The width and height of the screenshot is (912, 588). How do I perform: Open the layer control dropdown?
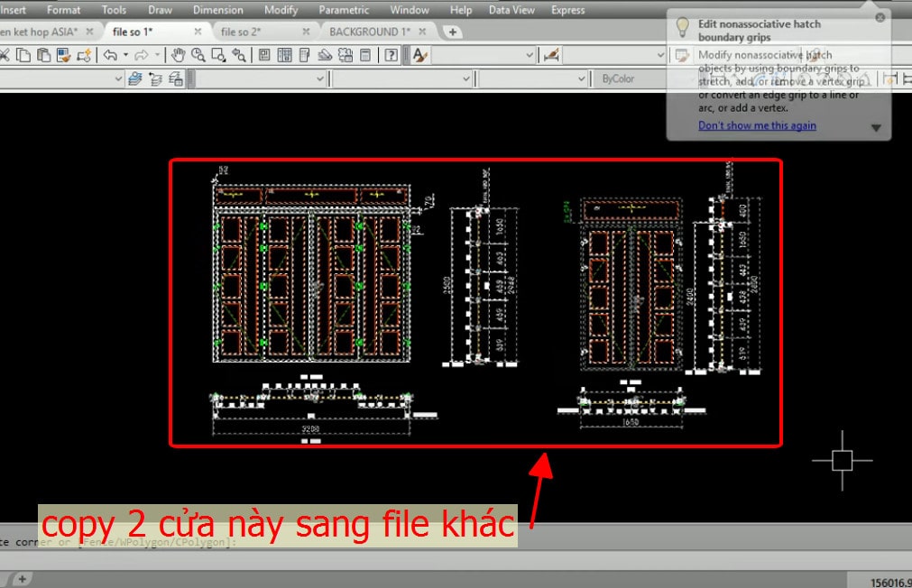pos(117,78)
